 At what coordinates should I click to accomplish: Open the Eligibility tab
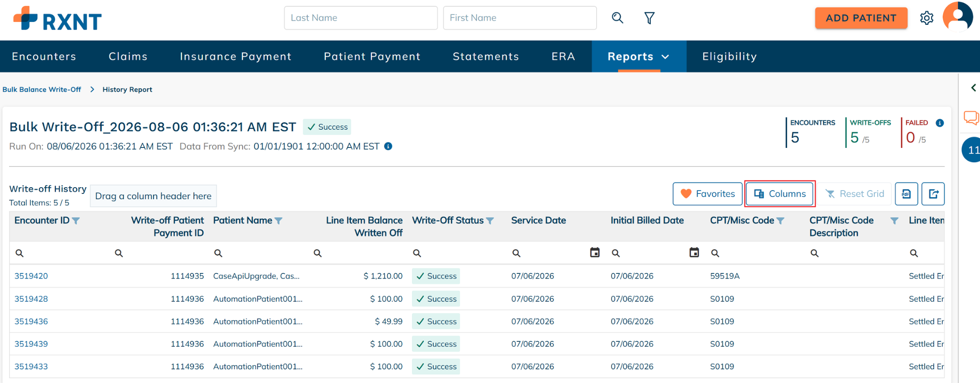(x=729, y=56)
